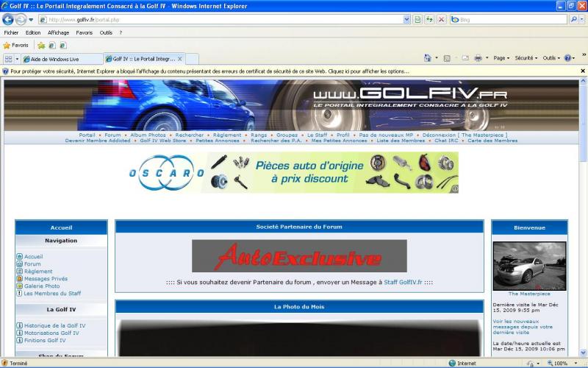Screen dimensions: 588x368
Task: Click the search magnifier icon
Action: point(573,20)
